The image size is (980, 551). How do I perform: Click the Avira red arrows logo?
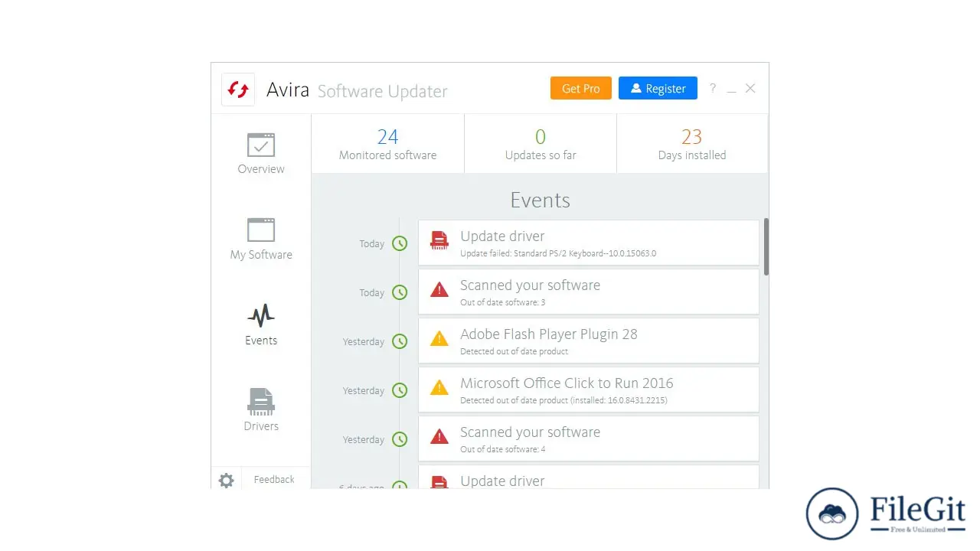point(238,90)
